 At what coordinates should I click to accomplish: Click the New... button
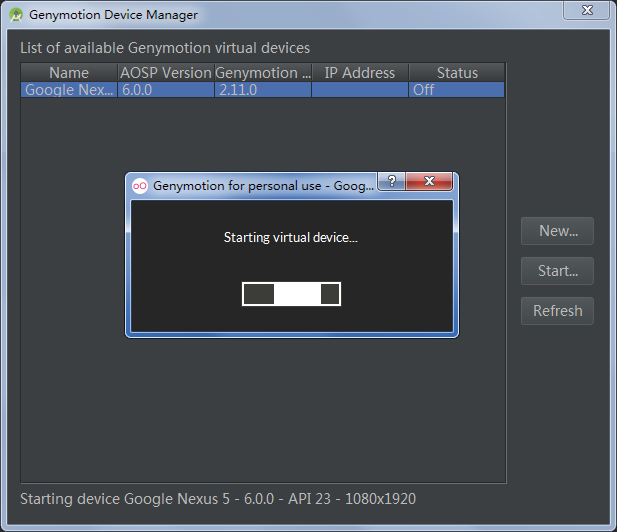pyautogui.click(x=557, y=231)
